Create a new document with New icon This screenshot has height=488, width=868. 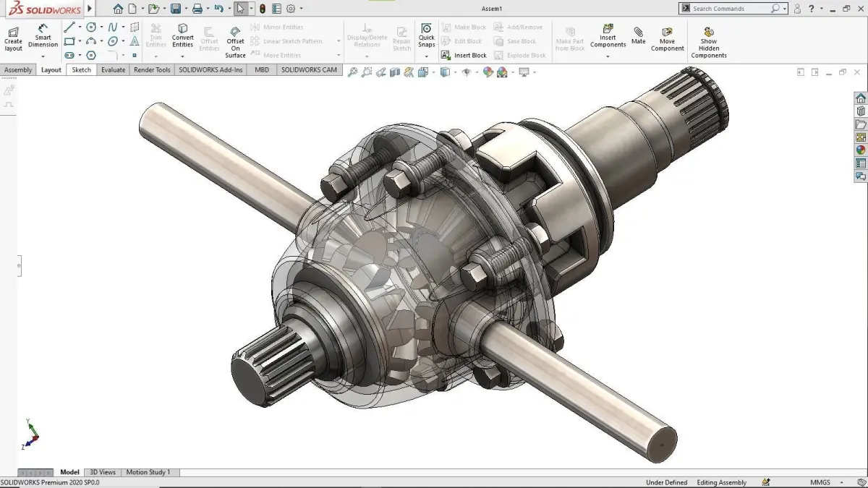pyautogui.click(x=132, y=9)
